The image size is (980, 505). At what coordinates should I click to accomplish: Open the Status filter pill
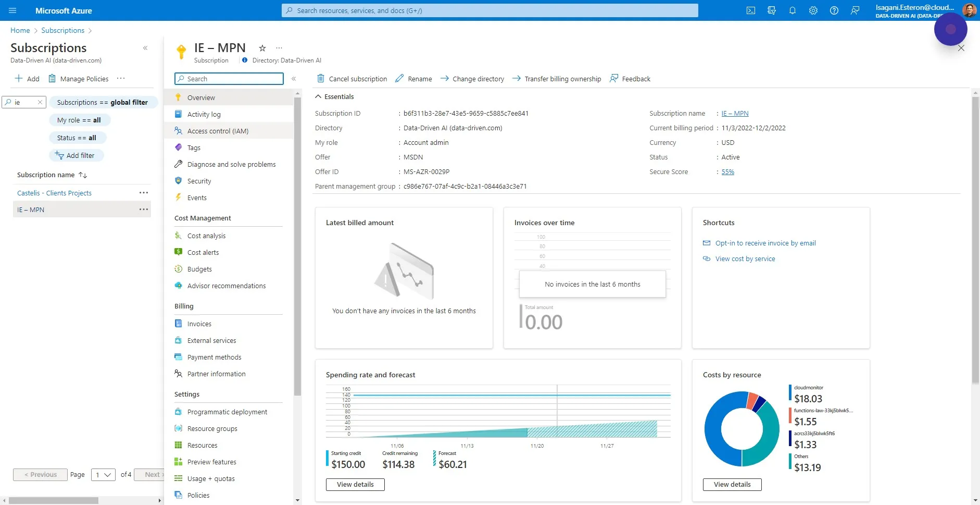(x=77, y=138)
